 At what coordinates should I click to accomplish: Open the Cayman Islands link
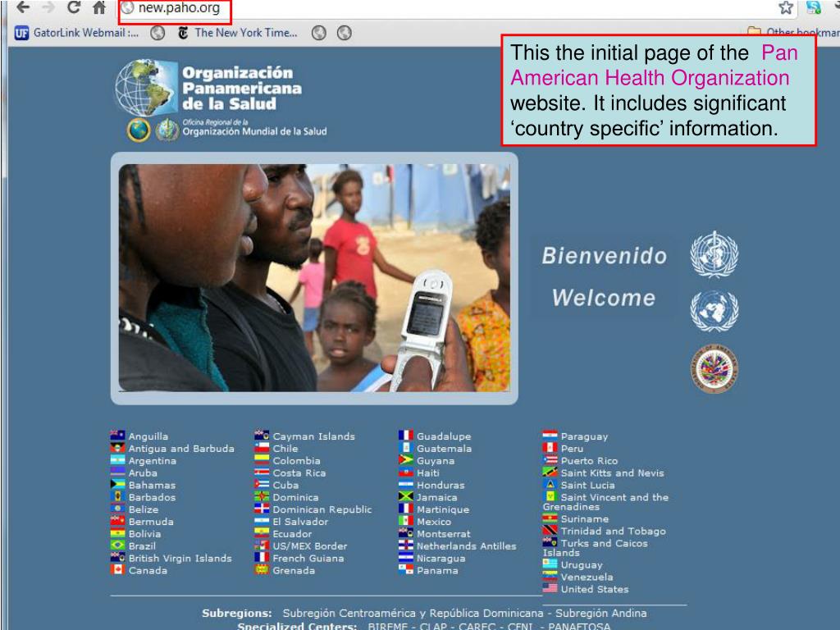coord(313,436)
